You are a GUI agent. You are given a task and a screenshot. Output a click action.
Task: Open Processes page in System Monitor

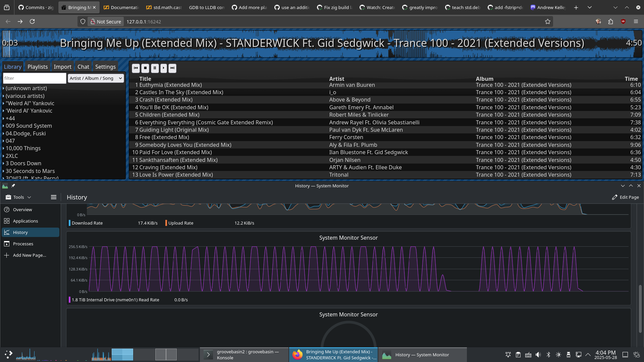click(x=31, y=244)
